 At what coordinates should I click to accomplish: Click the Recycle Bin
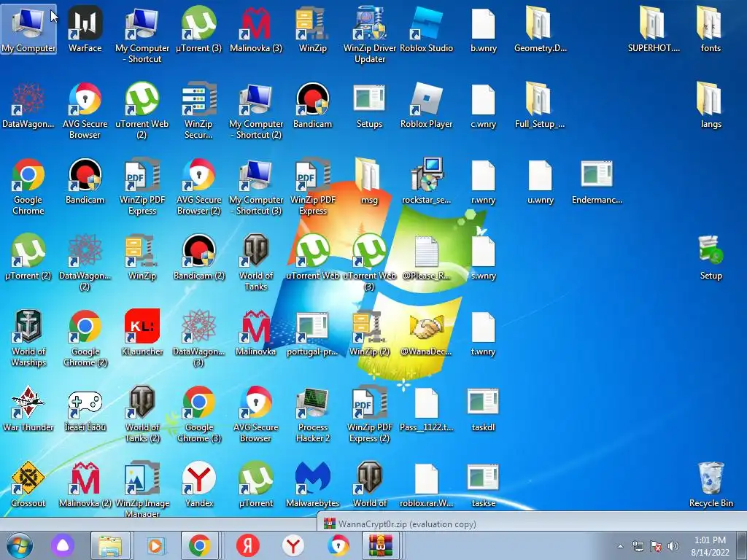click(711, 484)
